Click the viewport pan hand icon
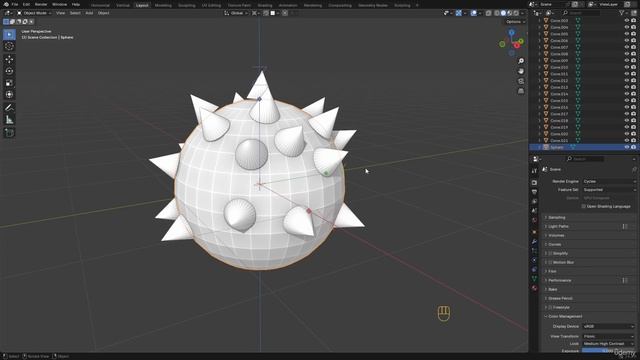 point(521,71)
